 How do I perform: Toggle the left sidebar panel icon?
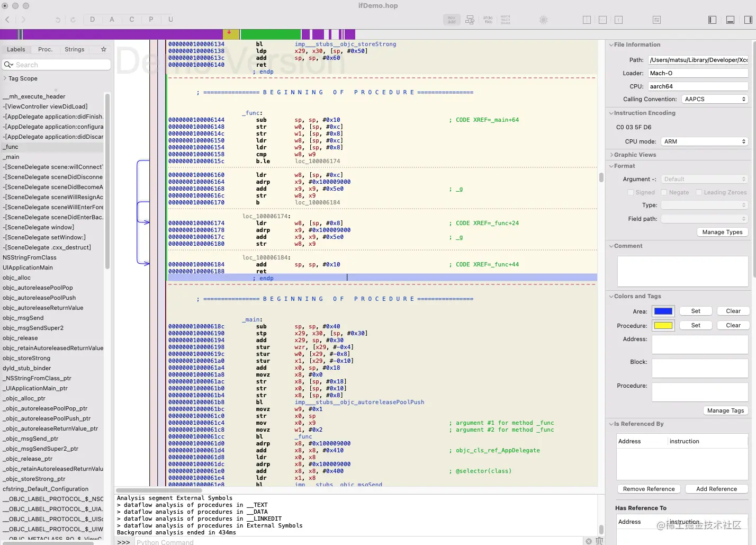pos(712,20)
